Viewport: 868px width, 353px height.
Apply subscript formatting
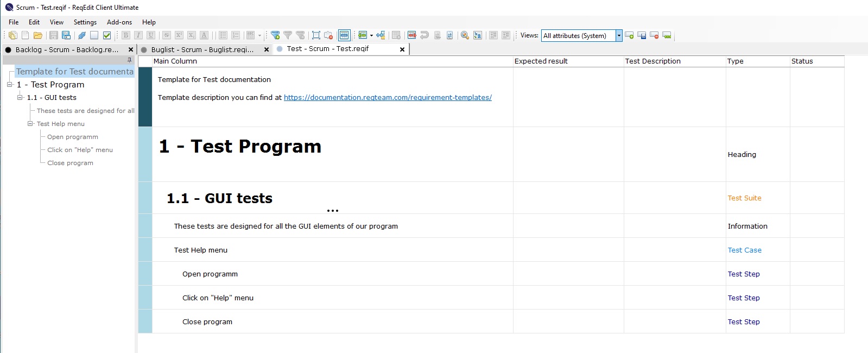pyautogui.click(x=192, y=35)
